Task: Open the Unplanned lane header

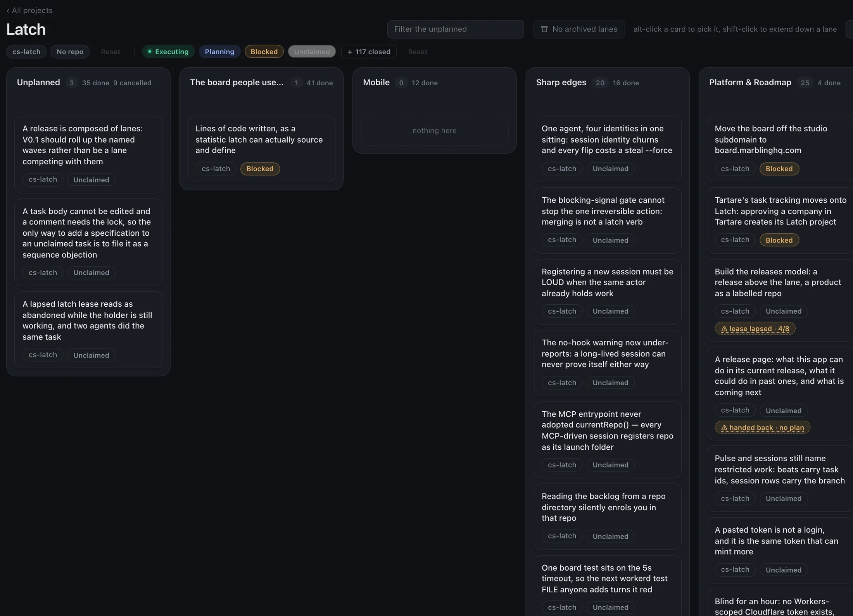Action: pyautogui.click(x=38, y=83)
